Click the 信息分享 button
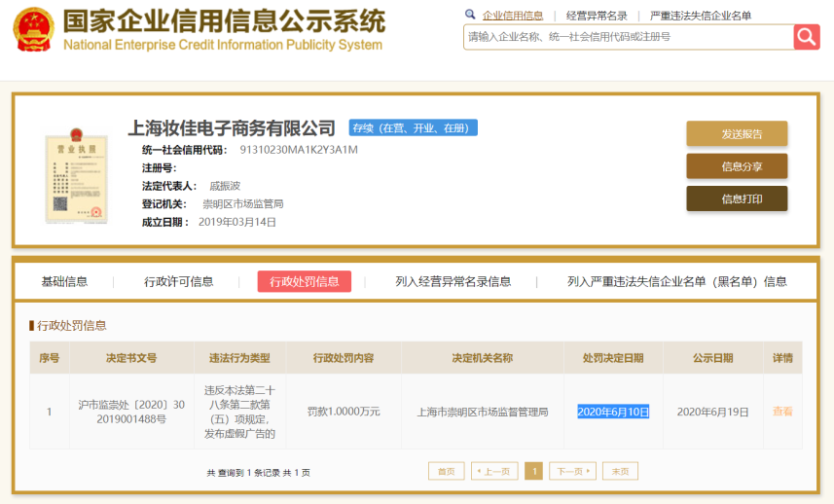Image resolution: width=834 pixels, height=504 pixels. [x=737, y=166]
